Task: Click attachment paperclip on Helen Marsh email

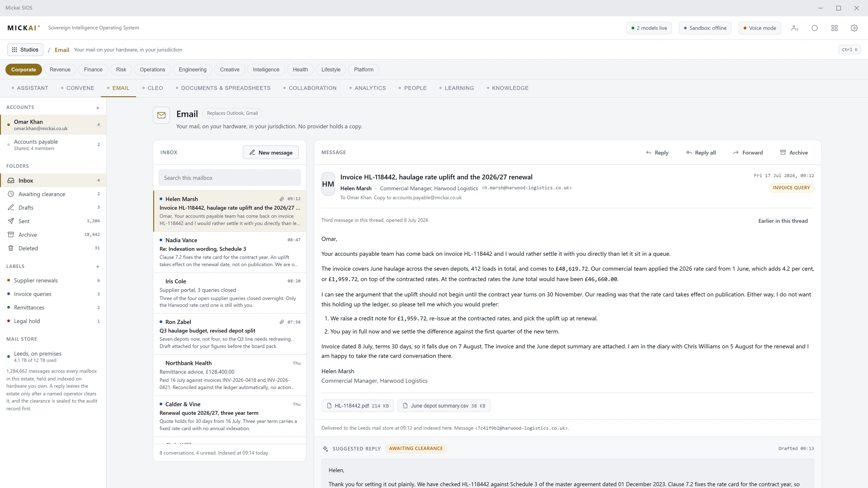Action: [x=281, y=199]
